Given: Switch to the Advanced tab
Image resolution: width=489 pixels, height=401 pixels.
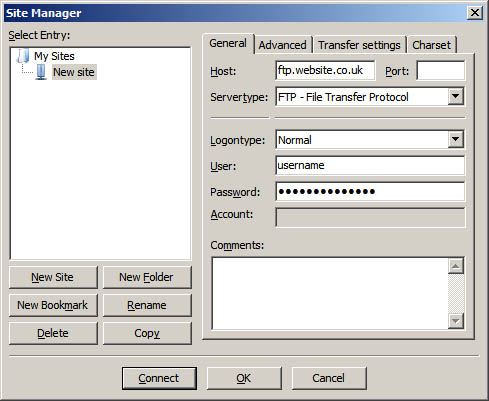Looking at the screenshot, I should (x=283, y=45).
